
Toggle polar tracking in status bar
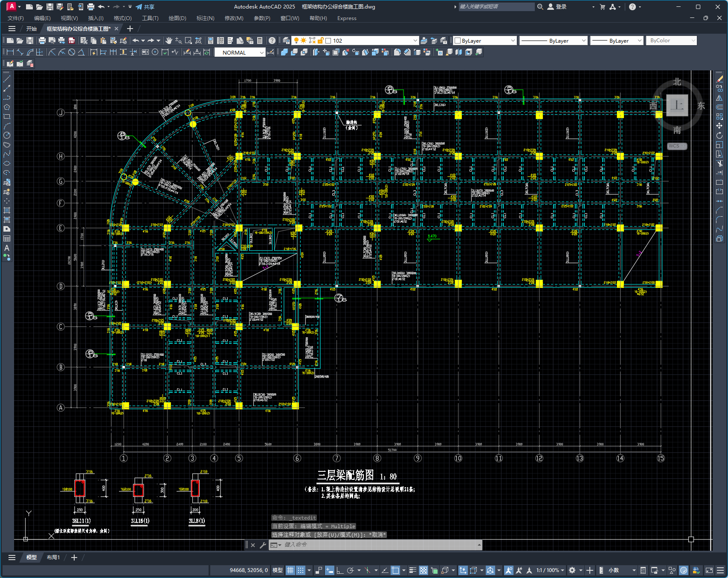click(x=351, y=570)
